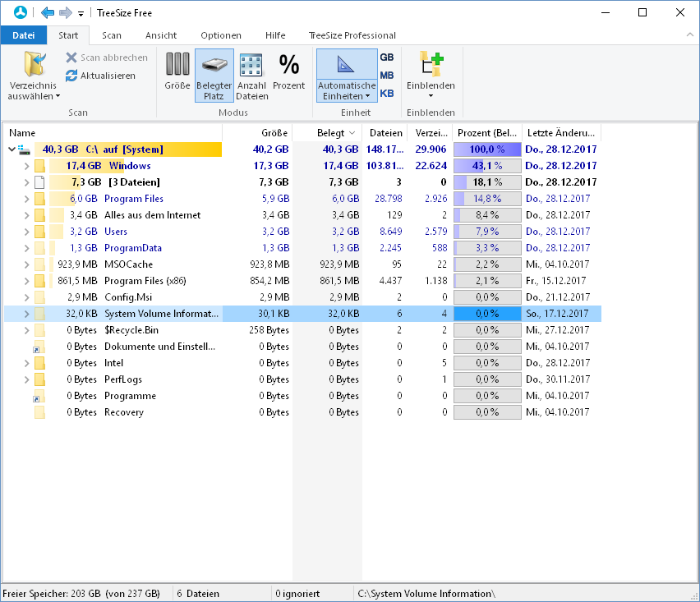700x602 pixels.
Task: Collapse the ribbon using the chevron
Action: tap(690, 34)
